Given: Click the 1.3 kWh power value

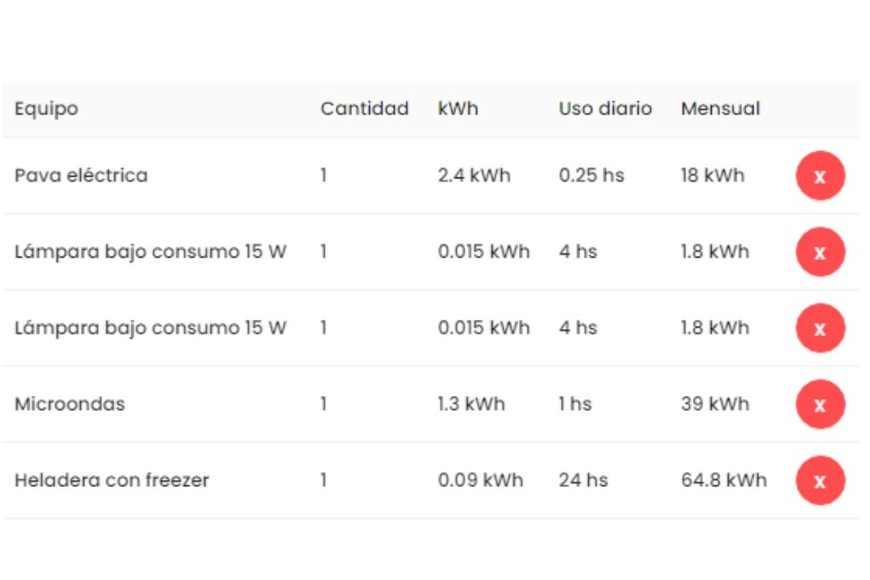Looking at the screenshot, I should tap(471, 404).
